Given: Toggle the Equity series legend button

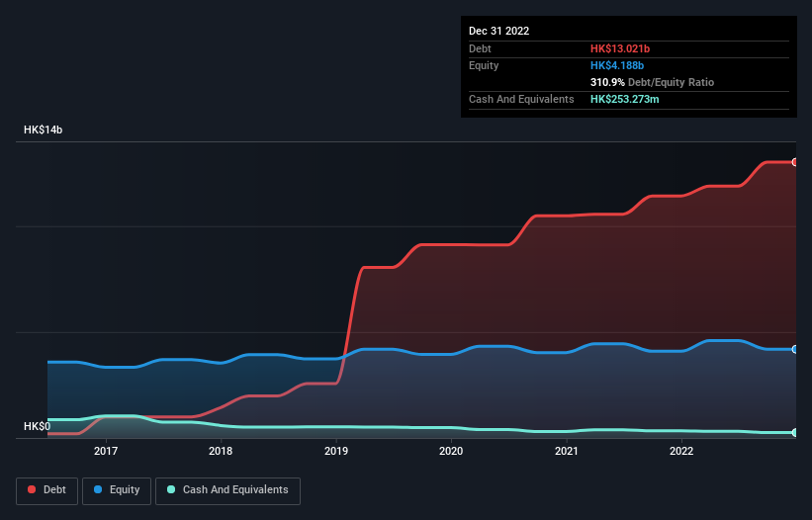Looking at the screenshot, I should coord(117,490).
